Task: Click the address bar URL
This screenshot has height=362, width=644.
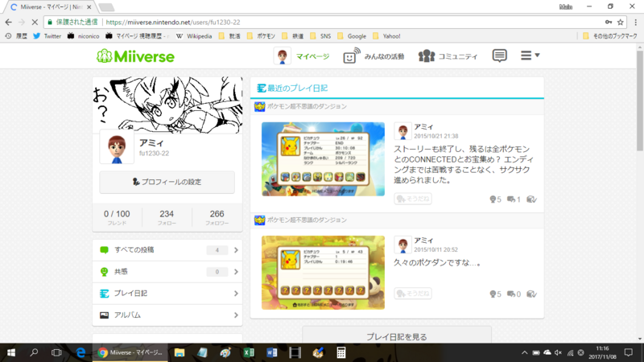Action: [173, 23]
